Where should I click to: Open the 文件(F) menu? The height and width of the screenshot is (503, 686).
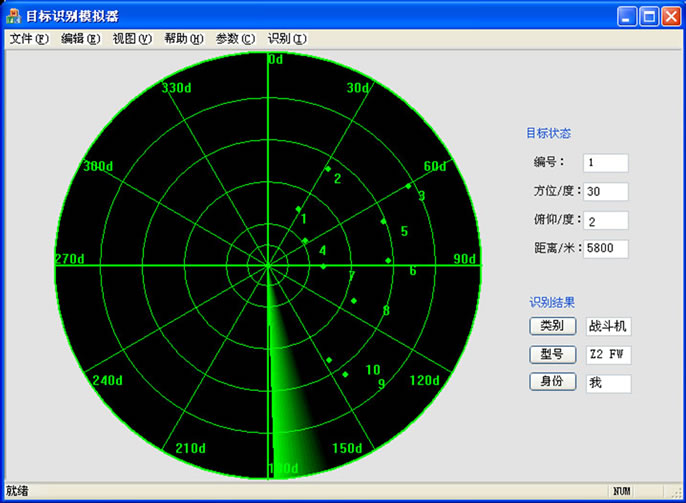(29, 39)
